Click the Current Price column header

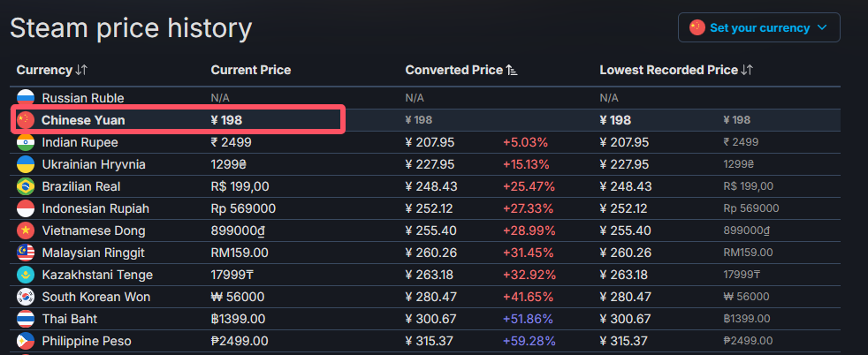250,70
